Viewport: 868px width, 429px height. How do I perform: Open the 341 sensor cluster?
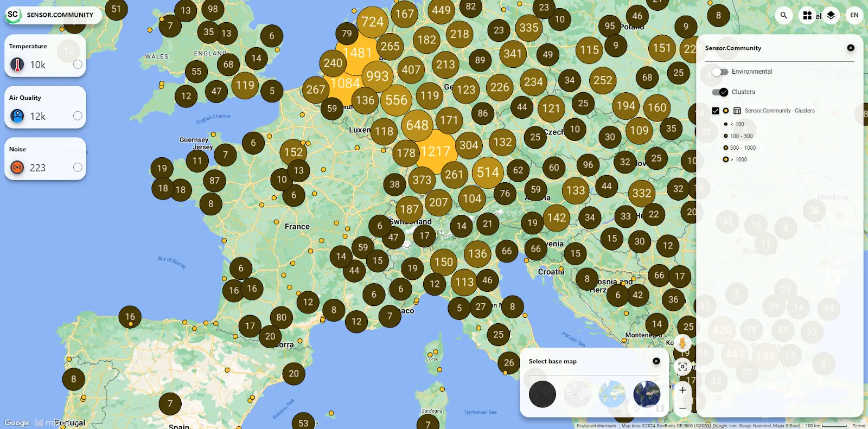point(513,53)
